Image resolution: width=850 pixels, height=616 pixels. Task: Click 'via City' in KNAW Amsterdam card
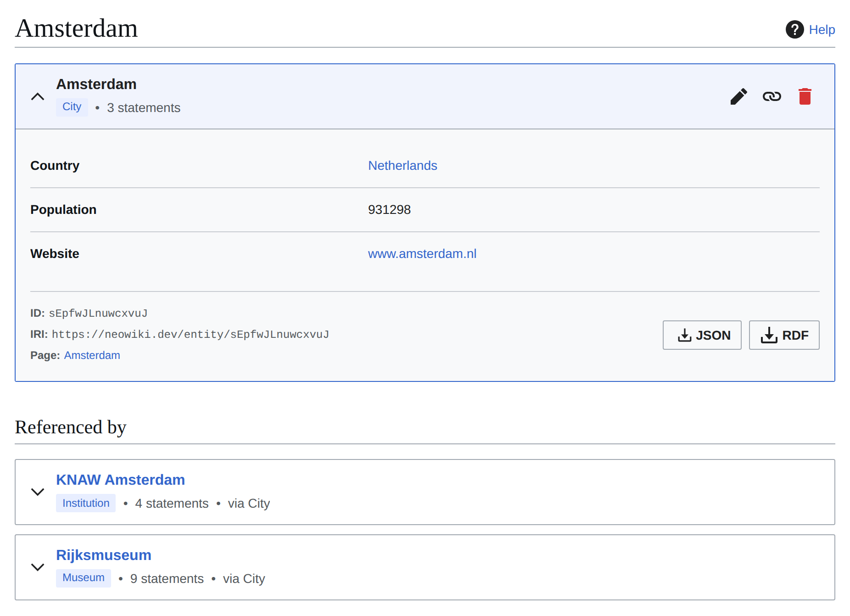(x=249, y=504)
